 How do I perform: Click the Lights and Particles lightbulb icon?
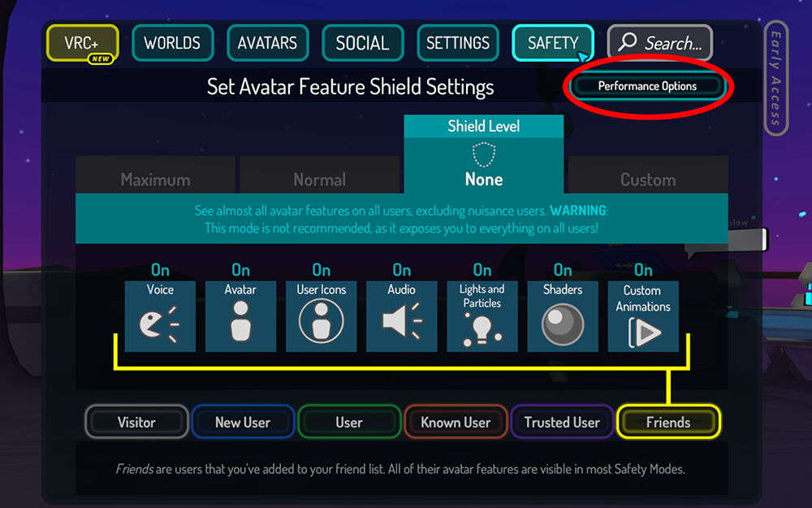pyautogui.click(x=482, y=330)
